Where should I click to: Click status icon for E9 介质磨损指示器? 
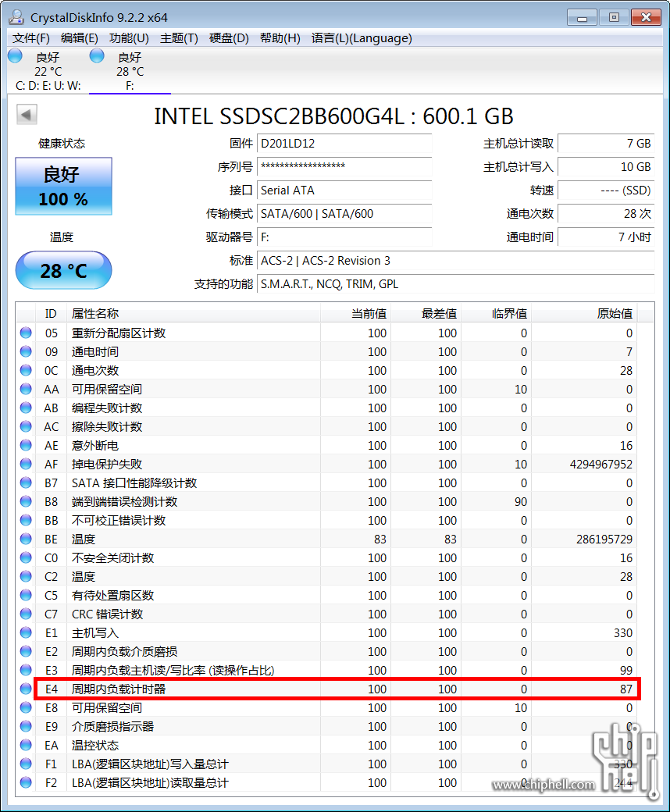(26, 725)
